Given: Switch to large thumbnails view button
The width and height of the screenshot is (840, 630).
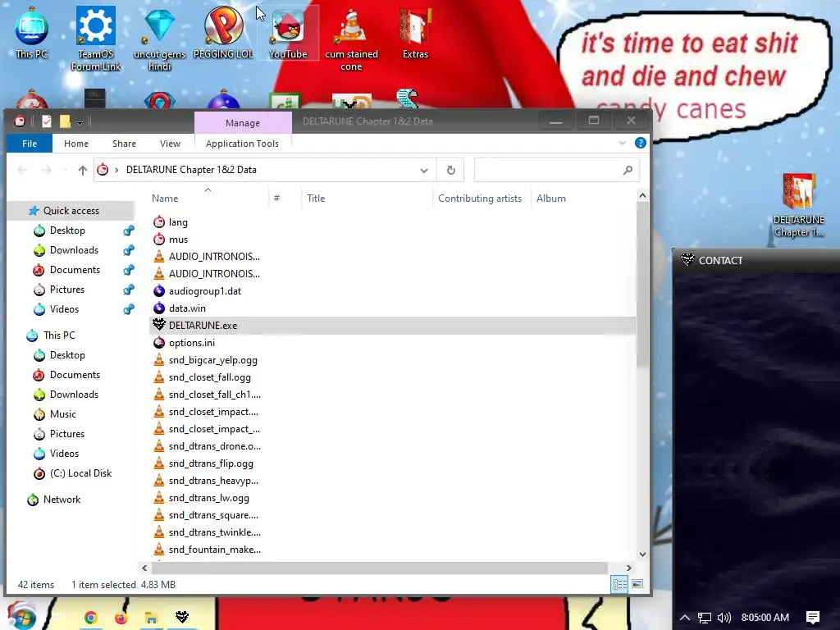Looking at the screenshot, I should (x=637, y=584).
